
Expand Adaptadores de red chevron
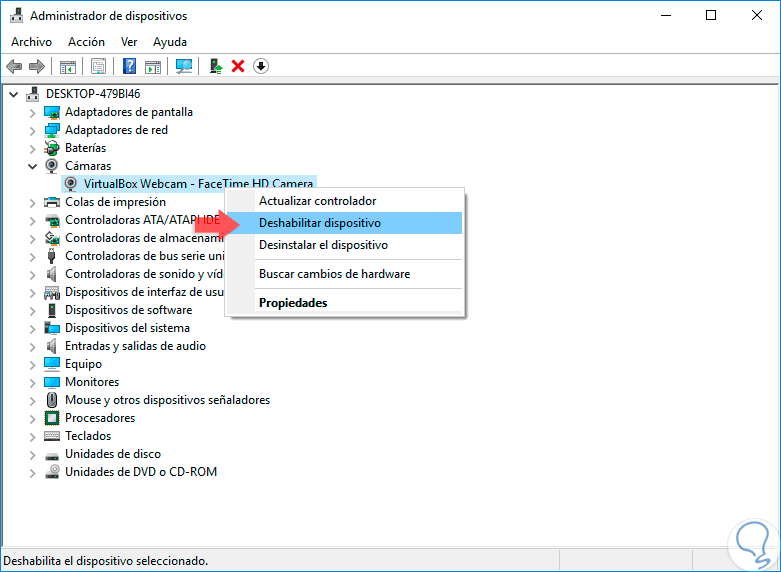click(32, 131)
